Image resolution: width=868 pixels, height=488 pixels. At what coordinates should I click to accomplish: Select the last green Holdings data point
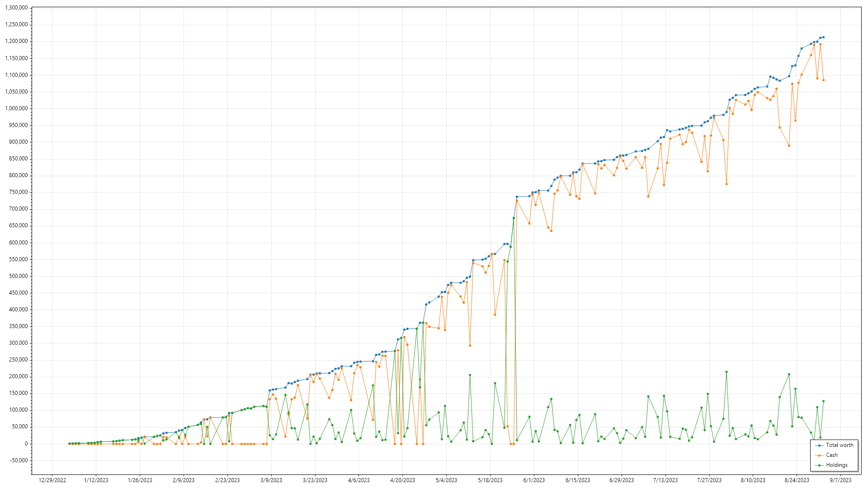[x=823, y=401]
